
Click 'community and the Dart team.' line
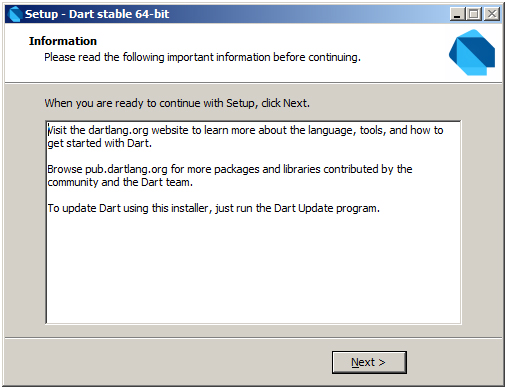(120, 182)
